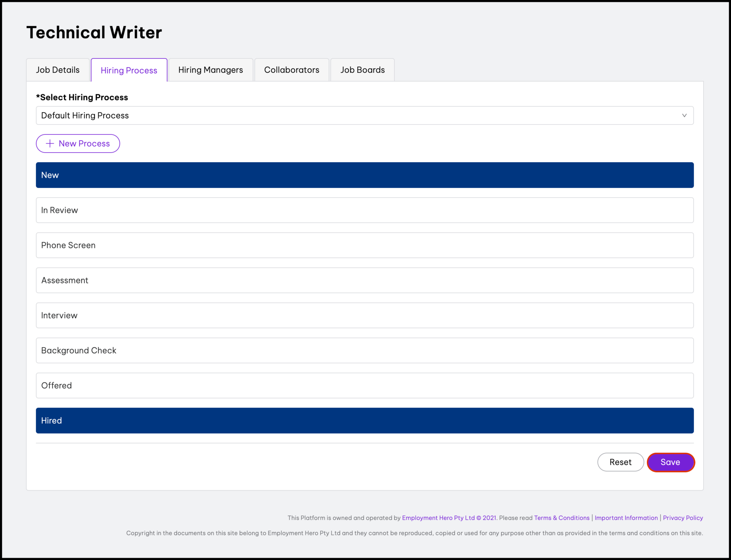Switch to the Job Boards tab
The height and width of the screenshot is (560, 731).
(x=363, y=70)
